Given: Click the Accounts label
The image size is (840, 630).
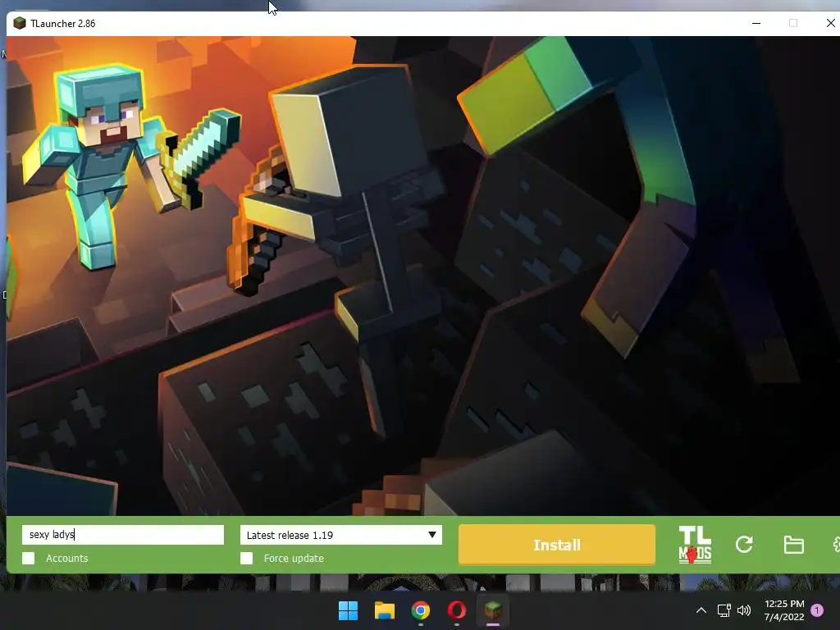Looking at the screenshot, I should click(x=67, y=558).
